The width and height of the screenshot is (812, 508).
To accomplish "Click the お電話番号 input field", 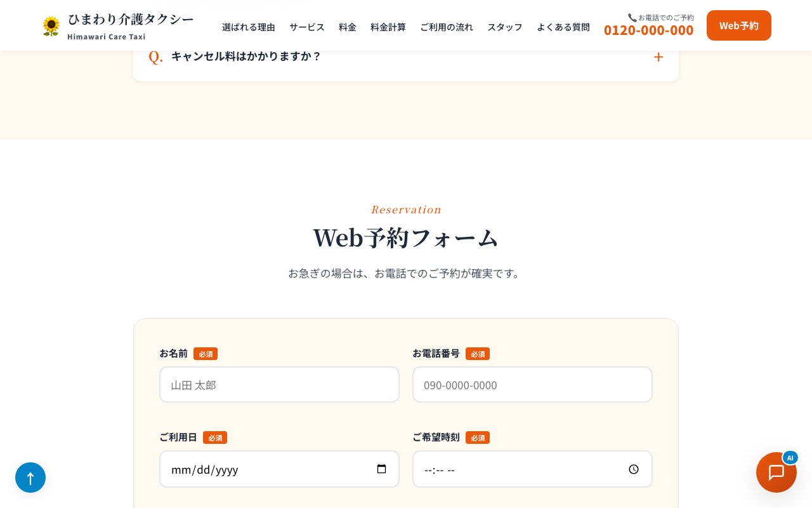I will pos(532,385).
